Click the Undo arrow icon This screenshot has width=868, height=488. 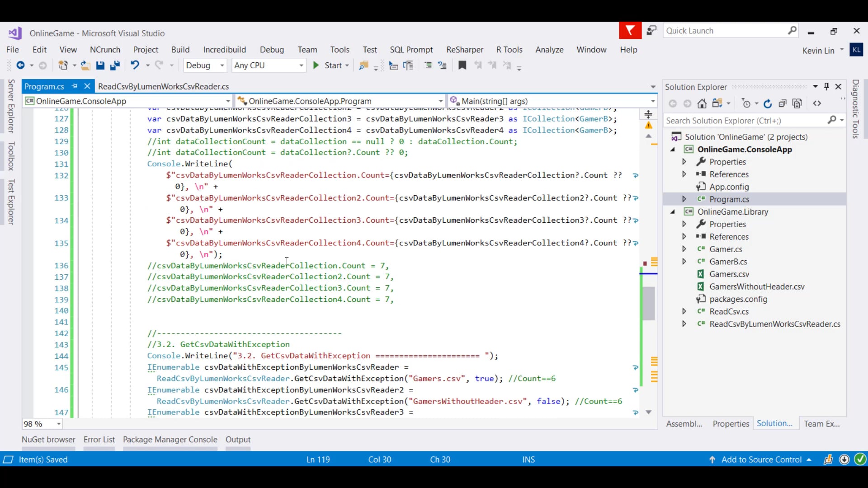(x=135, y=65)
